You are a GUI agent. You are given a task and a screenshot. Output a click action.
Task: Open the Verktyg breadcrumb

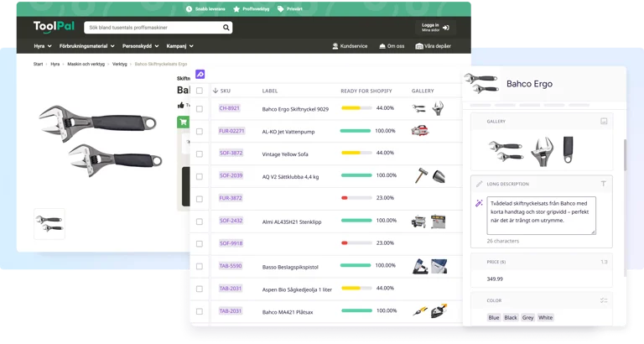click(120, 64)
